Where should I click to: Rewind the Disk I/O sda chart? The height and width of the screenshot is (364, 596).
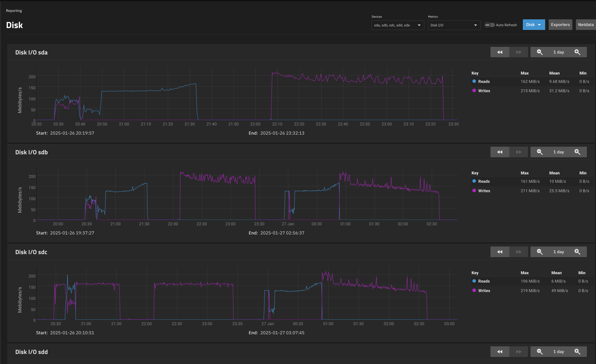[499, 52]
